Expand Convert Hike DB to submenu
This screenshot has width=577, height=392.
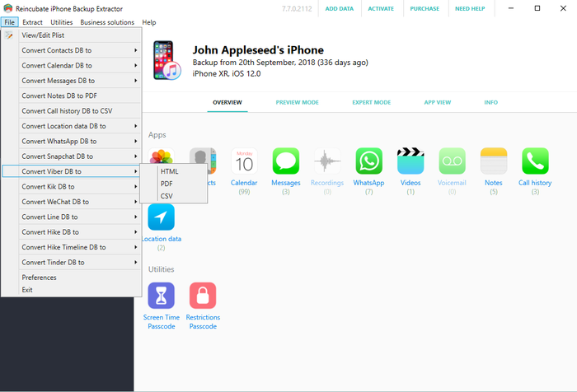click(80, 232)
